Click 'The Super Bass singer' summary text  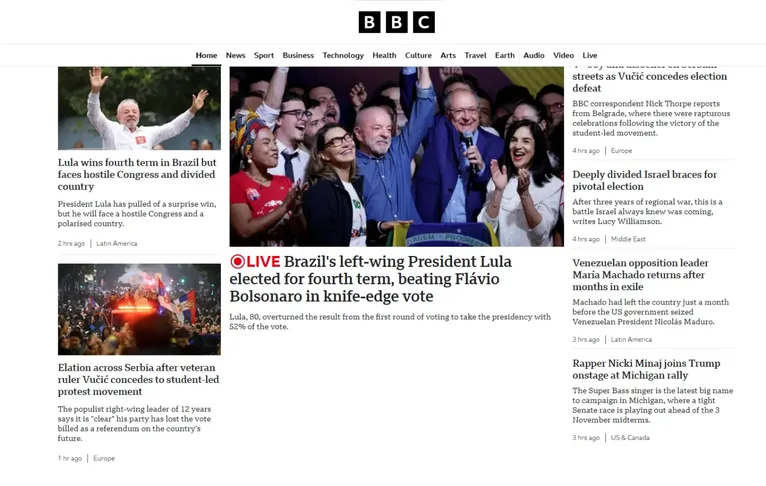pos(653,405)
